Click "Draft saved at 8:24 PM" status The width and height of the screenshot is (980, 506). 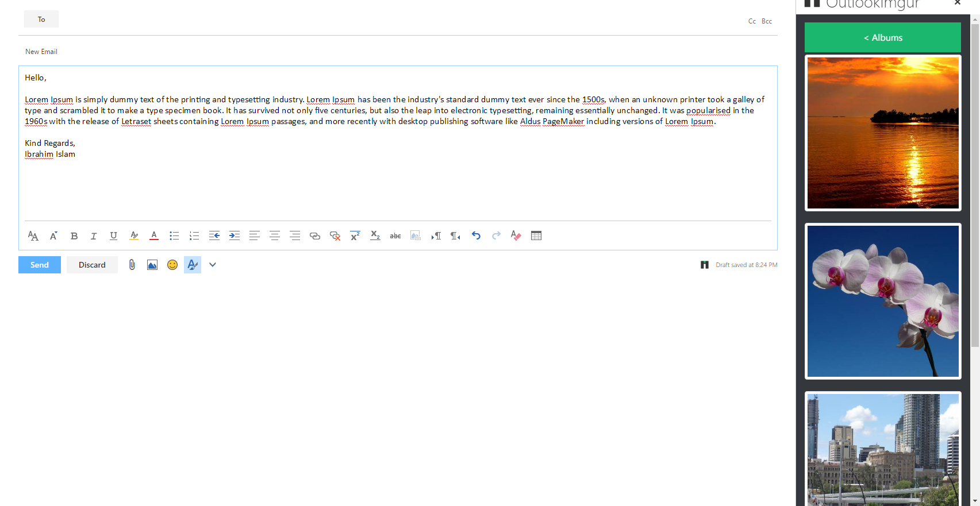coord(747,265)
